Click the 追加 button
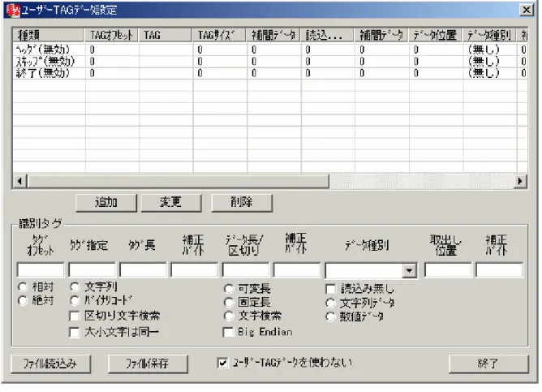The width and height of the screenshot is (542, 392). click(x=106, y=202)
